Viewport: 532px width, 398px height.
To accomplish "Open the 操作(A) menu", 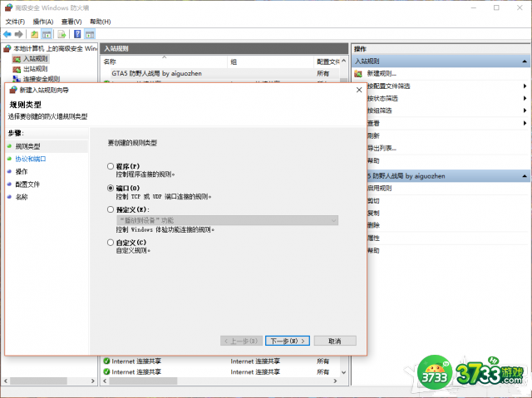I will click(43, 22).
